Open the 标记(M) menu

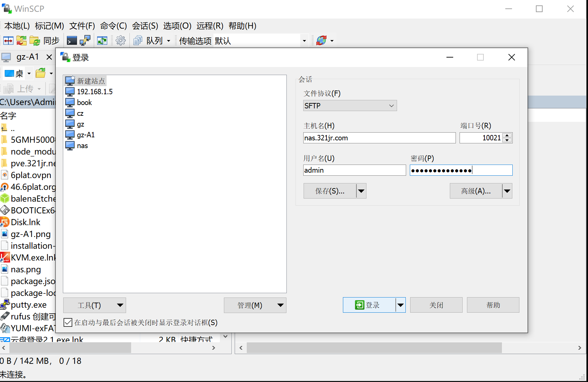(x=49, y=26)
